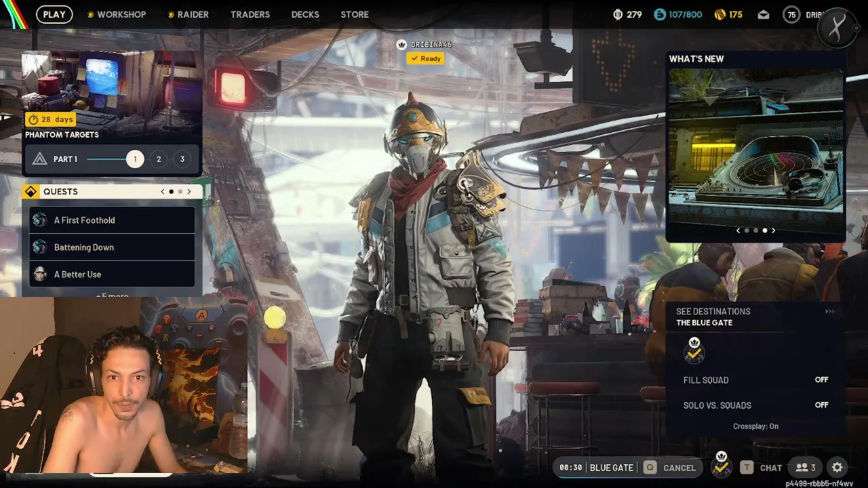
Task: Click the coin currency icon beside 279
Action: tap(618, 14)
